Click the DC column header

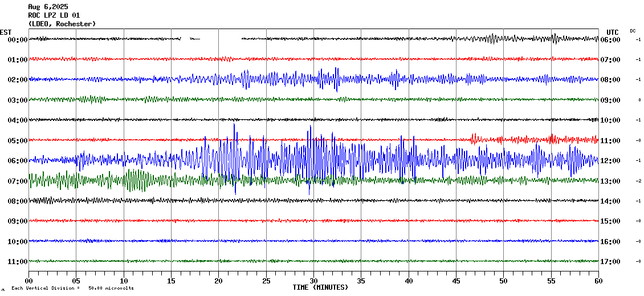click(x=633, y=31)
